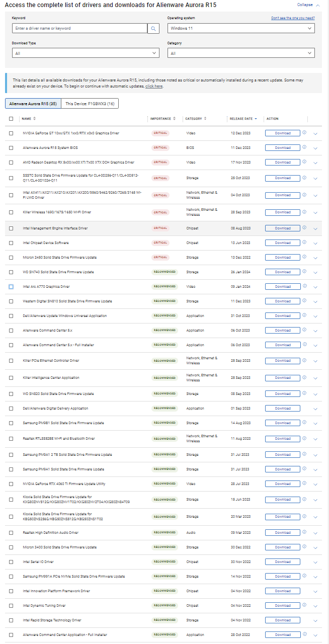Image resolution: width=329 pixels, height=644 pixels.
Task: Switch to Alienware Aurora R15 (35) tab
Action: tap(33, 103)
